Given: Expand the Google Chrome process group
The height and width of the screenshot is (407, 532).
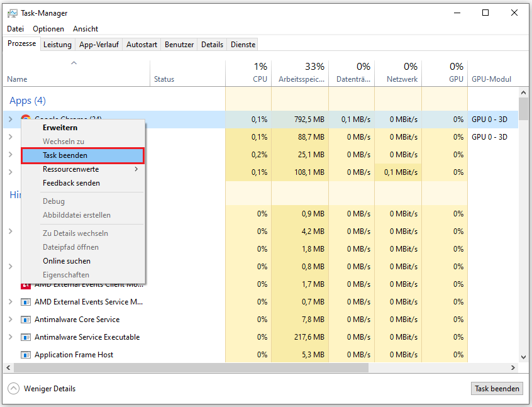Looking at the screenshot, I should (11, 119).
